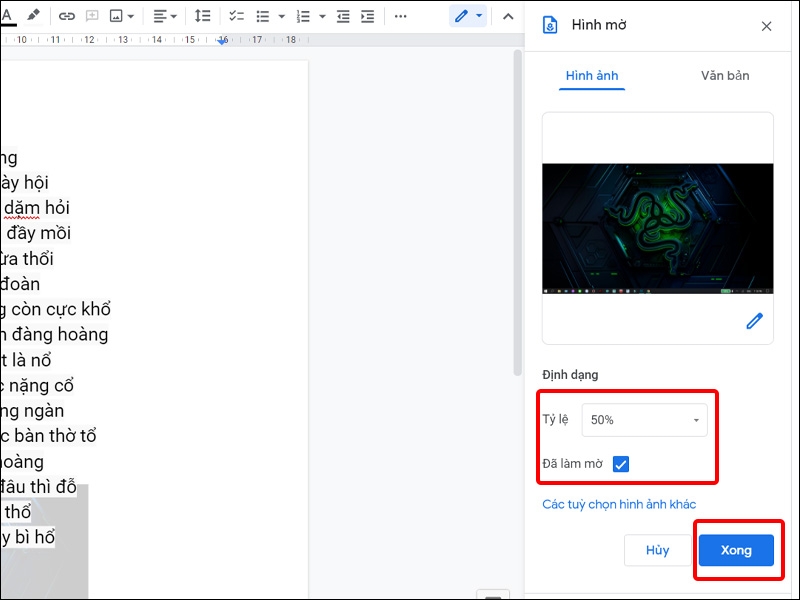Open the insert image dropdown arrow
The height and width of the screenshot is (600, 800).
coord(131,17)
